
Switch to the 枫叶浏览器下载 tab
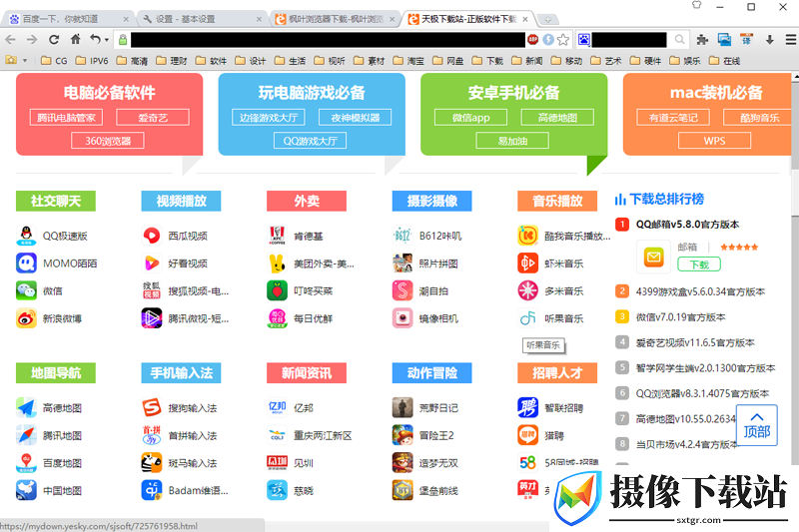(335, 19)
